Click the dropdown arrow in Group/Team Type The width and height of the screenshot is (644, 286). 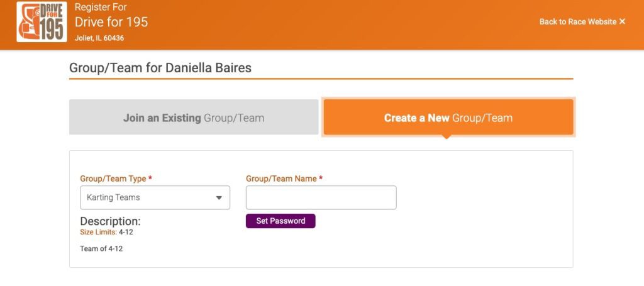click(219, 197)
